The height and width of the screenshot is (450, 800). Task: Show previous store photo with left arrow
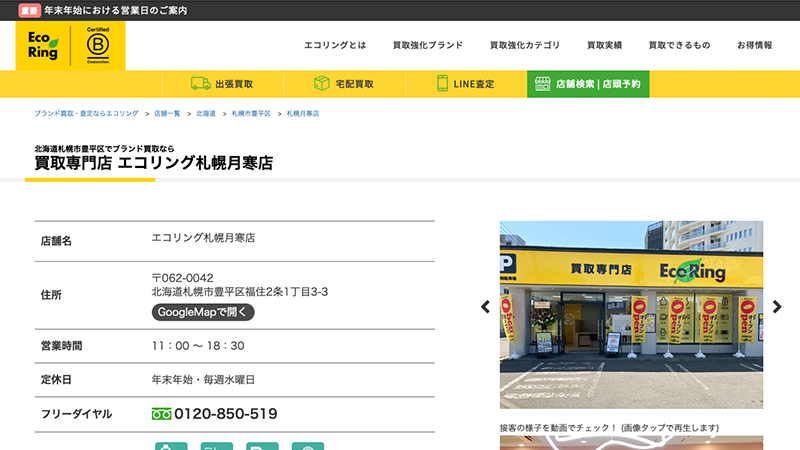click(486, 307)
